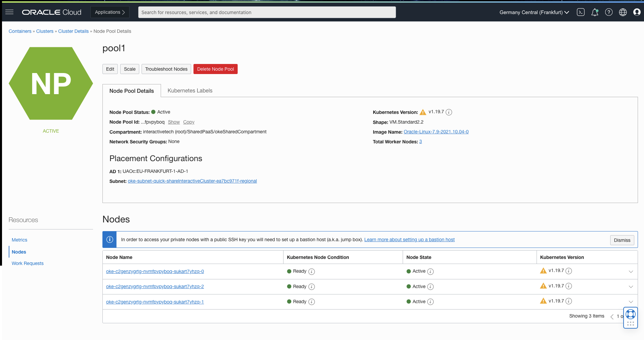Open the hamburger navigation menu
This screenshot has height=340, width=644.
[9, 12]
